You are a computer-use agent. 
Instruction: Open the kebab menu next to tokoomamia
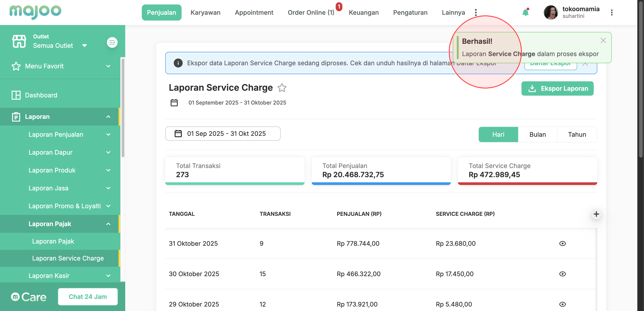612,13
